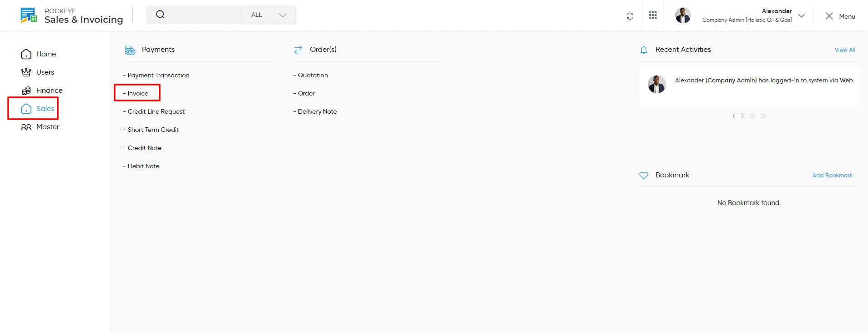Image resolution: width=868 pixels, height=332 pixels.
Task: Click the Payments section coins icon
Action: pos(130,50)
